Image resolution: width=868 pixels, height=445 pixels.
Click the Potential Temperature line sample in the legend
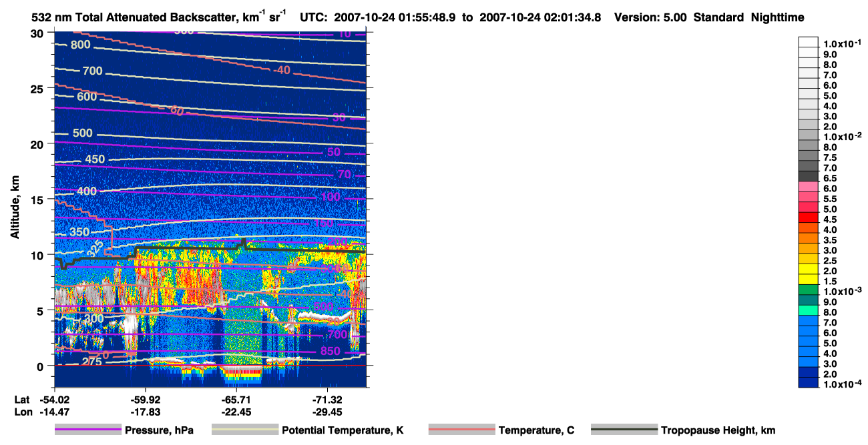(x=245, y=430)
